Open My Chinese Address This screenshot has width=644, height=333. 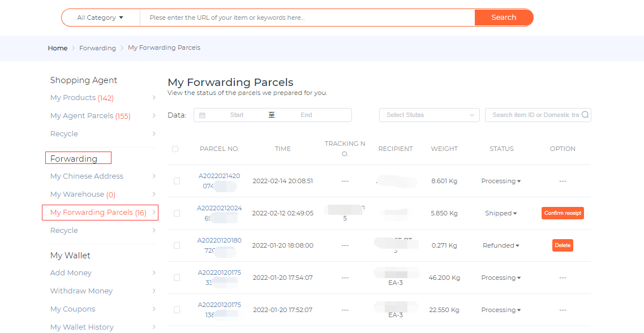(87, 176)
